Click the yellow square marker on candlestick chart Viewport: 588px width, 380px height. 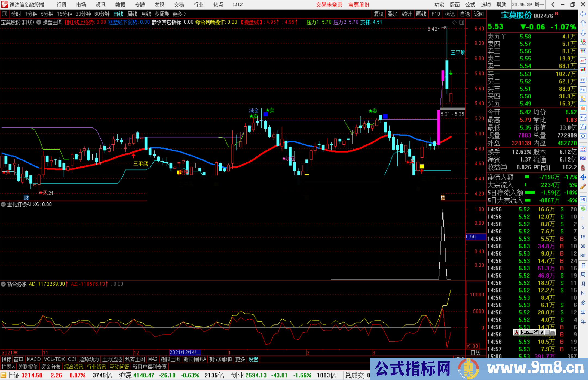(422, 166)
